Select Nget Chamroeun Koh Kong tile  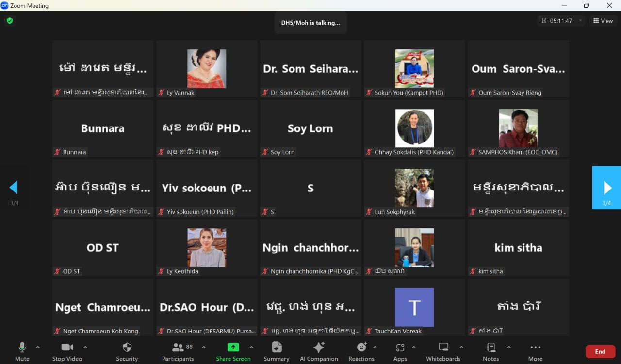click(x=103, y=307)
